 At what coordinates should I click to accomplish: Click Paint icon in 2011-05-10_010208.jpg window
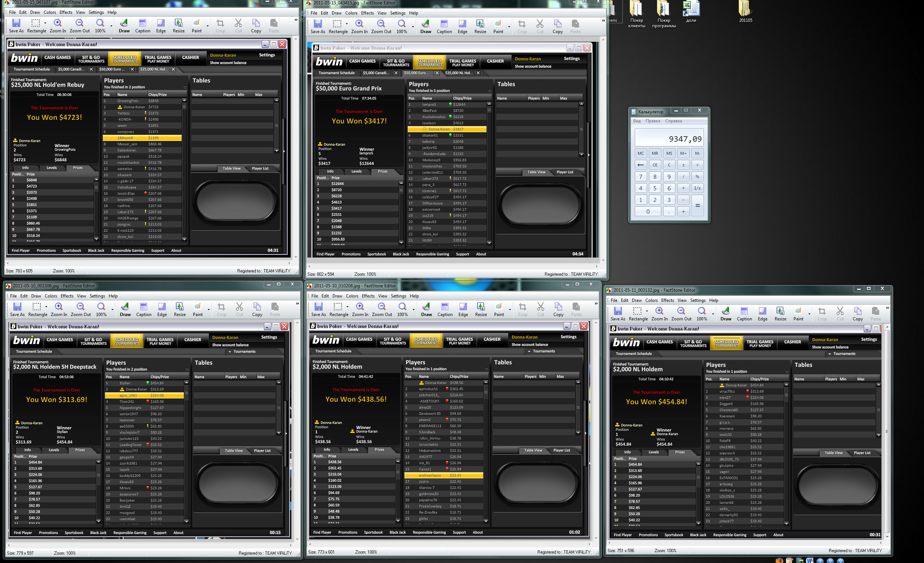click(x=499, y=309)
